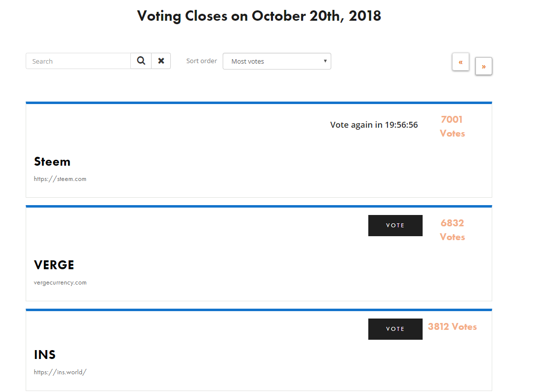Visit the vergecurrency.com link

pos(60,283)
